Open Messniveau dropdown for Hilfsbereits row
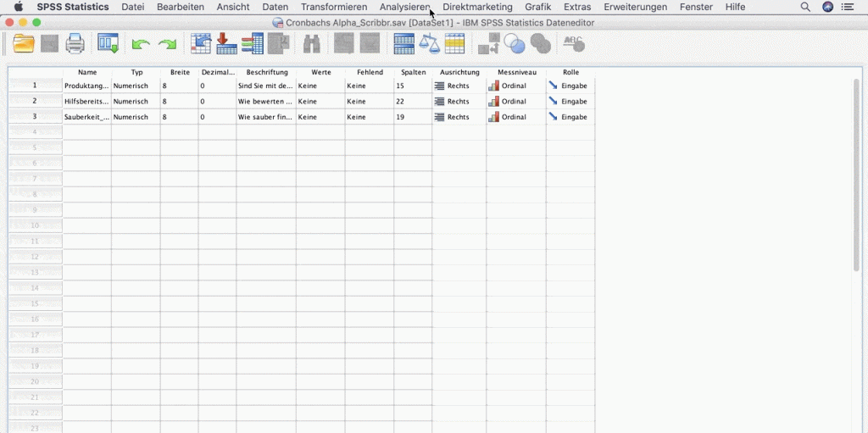This screenshot has width=868, height=433. point(516,102)
